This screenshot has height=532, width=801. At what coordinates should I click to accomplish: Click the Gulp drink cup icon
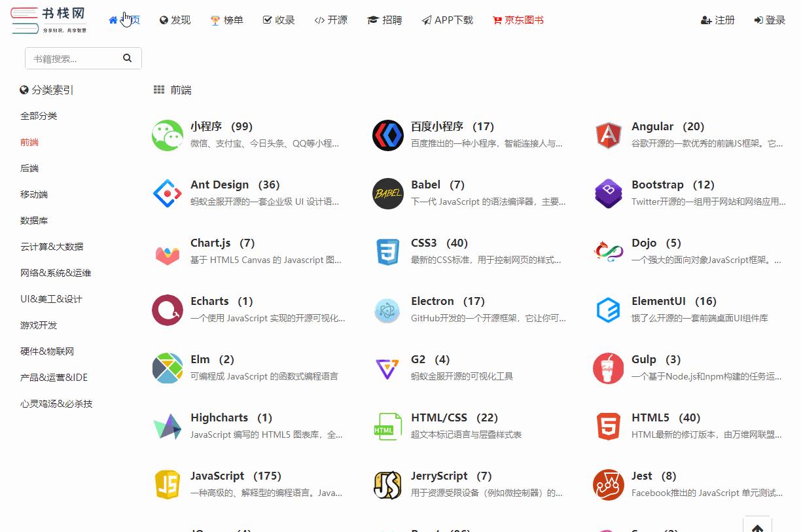coord(608,368)
